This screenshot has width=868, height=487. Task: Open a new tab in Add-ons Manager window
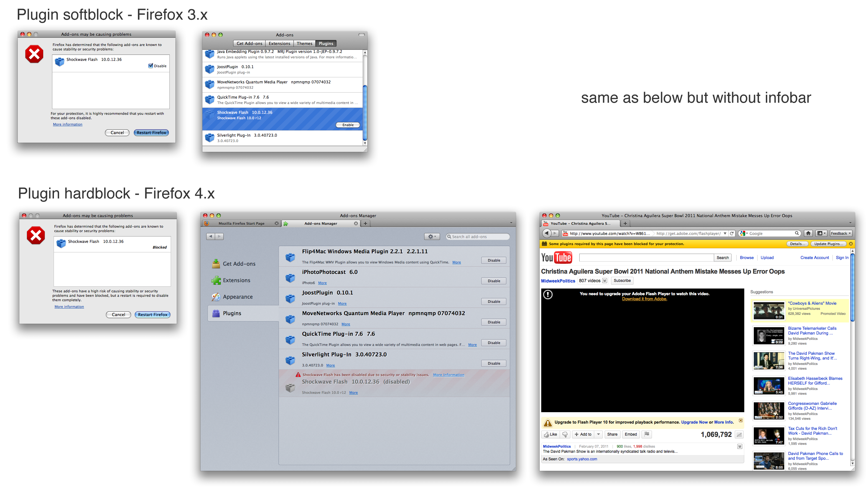(365, 223)
